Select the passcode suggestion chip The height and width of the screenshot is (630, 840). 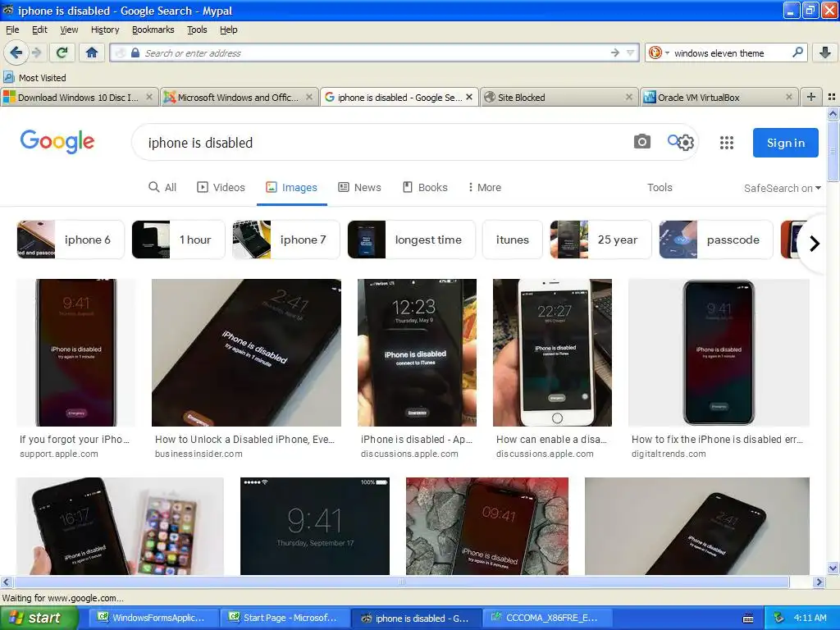(715, 240)
